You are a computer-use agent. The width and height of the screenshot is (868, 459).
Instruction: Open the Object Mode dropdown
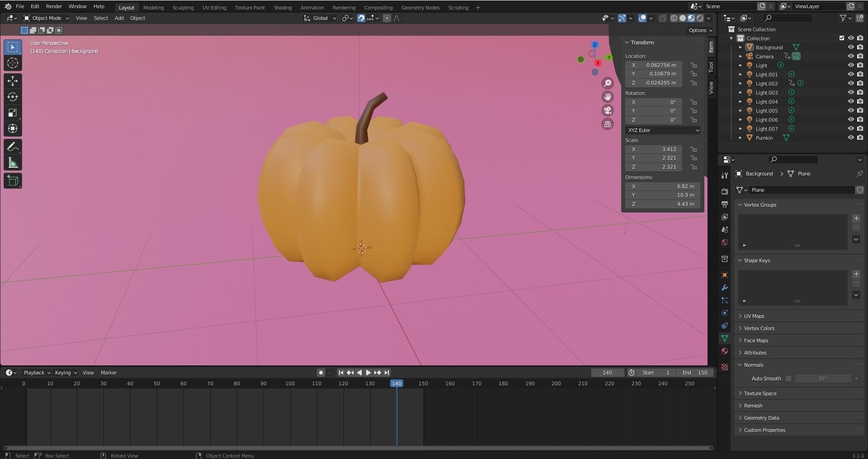pyautogui.click(x=46, y=18)
